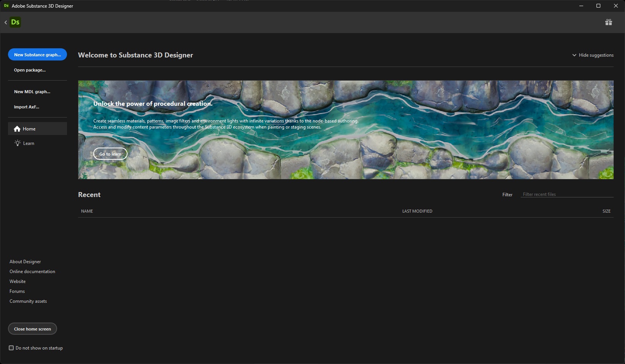Click Open package option
The image size is (625, 364).
pos(30,70)
